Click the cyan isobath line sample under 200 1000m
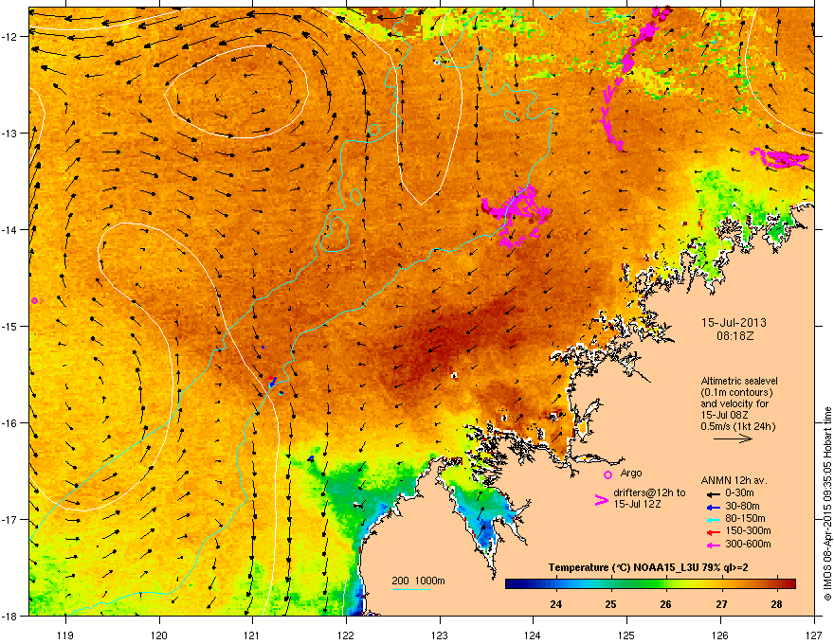The height and width of the screenshot is (644, 834). tap(411, 589)
